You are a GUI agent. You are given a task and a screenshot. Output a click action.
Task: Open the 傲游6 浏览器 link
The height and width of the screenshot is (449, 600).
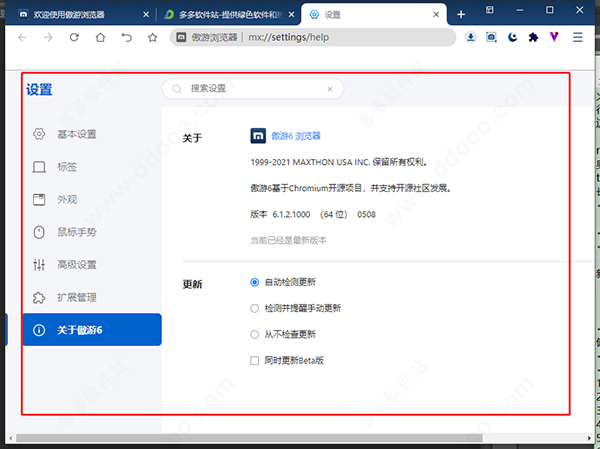[296, 136]
